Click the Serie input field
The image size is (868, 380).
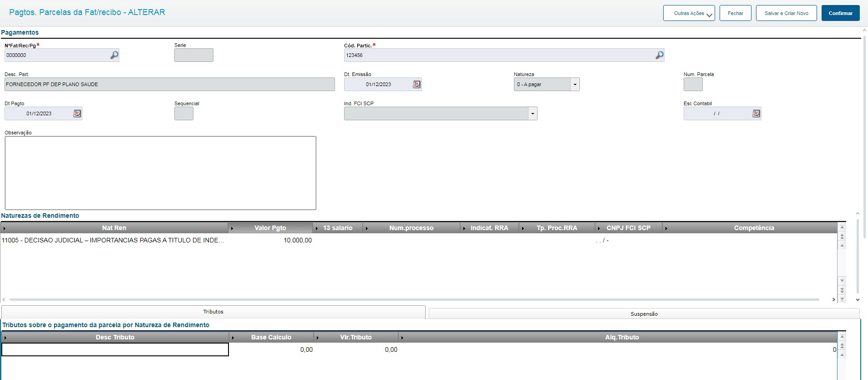pos(194,55)
